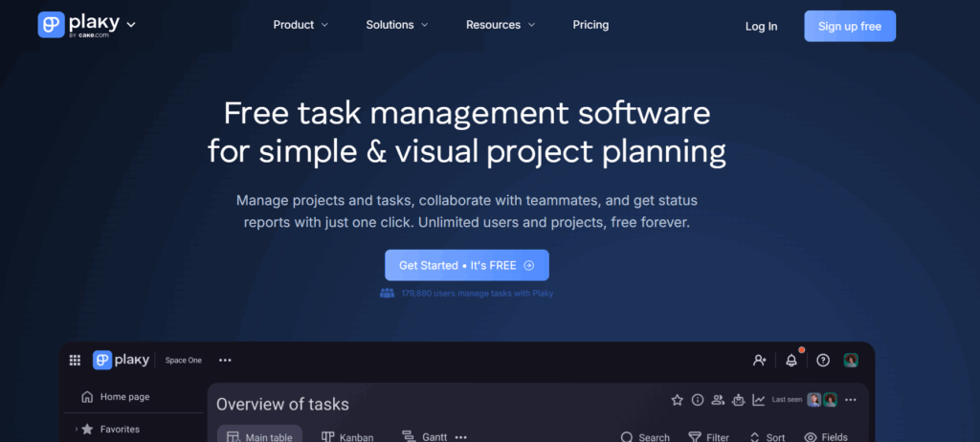Open the user avatar in the top bar

pos(851,360)
